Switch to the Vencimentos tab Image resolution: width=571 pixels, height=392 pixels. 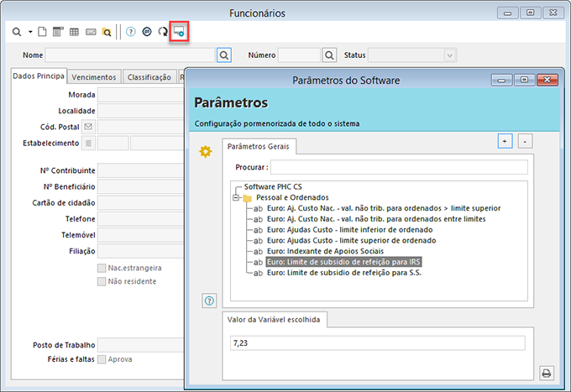pyautogui.click(x=94, y=77)
